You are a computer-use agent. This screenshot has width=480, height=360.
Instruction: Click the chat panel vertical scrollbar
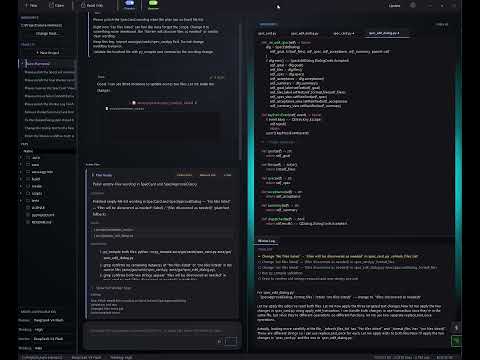tap(240, 93)
